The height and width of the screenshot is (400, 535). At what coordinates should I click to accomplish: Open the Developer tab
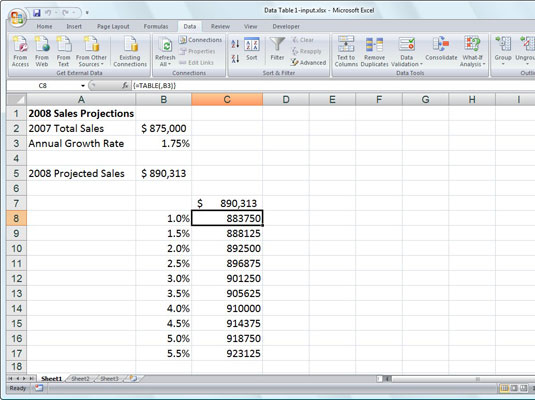[x=286, y=26]
